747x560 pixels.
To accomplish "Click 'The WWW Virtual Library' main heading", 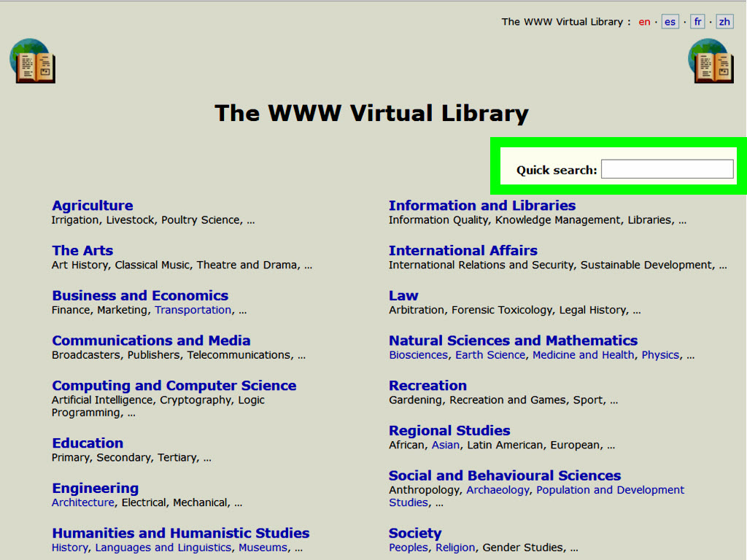I will coord(371,113).
